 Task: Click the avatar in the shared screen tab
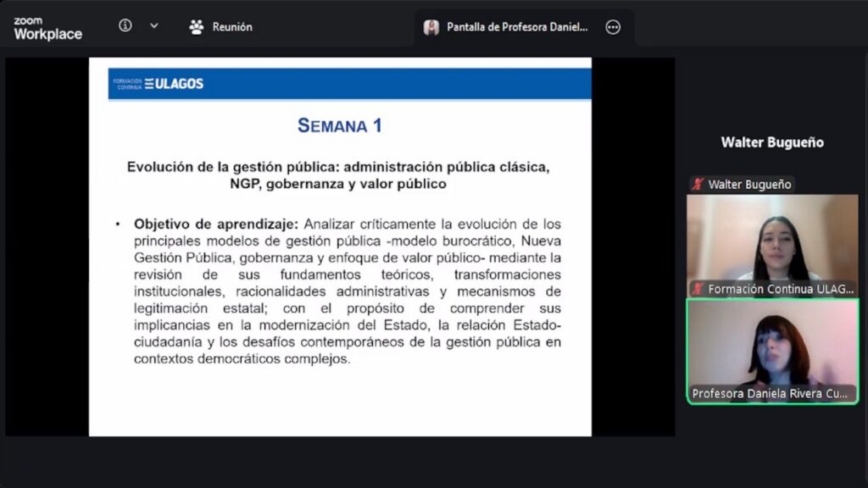pos(431,27)
